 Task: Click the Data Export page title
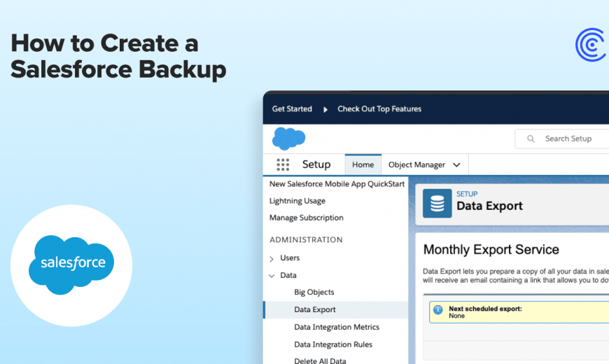[x=489, y=206]
